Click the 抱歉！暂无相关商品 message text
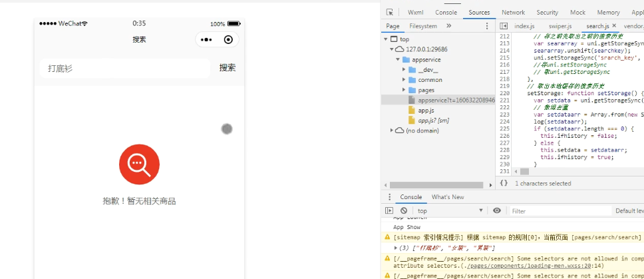This screenshot has height=279, width=644. point(139,201)
